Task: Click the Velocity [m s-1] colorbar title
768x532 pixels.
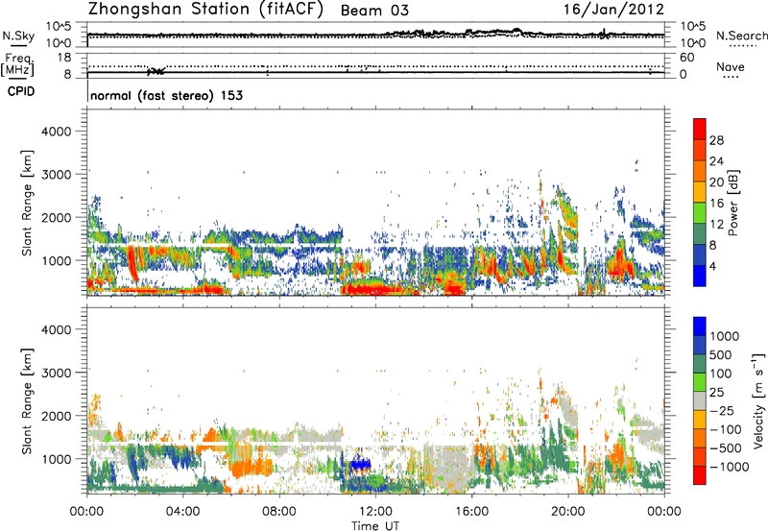Action: pos(758,401)
